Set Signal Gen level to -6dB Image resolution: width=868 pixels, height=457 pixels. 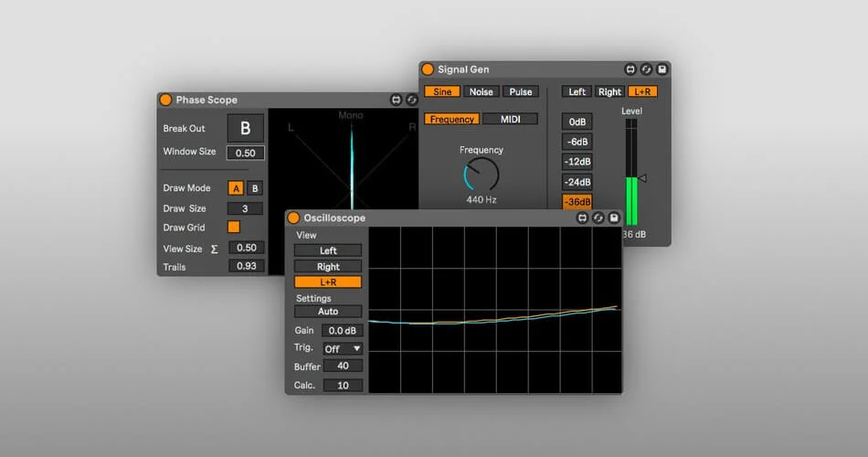pos(577,142)
